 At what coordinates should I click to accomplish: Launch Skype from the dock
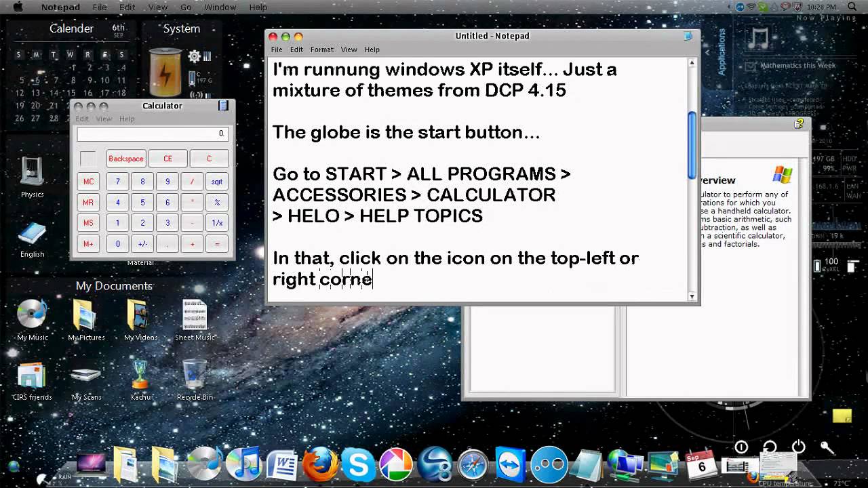click(357, 465)
